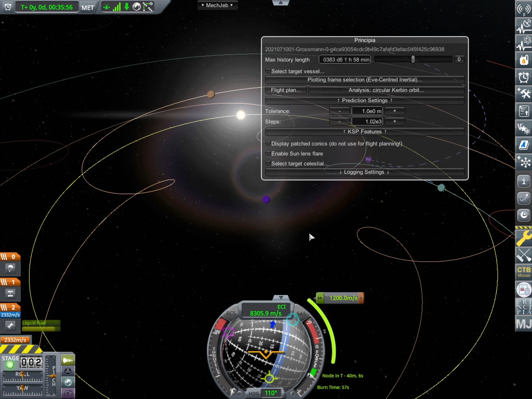Open the MechJeb MJ toolbar button
Screen dimensions: 532x399
click(x=523, y=324)
